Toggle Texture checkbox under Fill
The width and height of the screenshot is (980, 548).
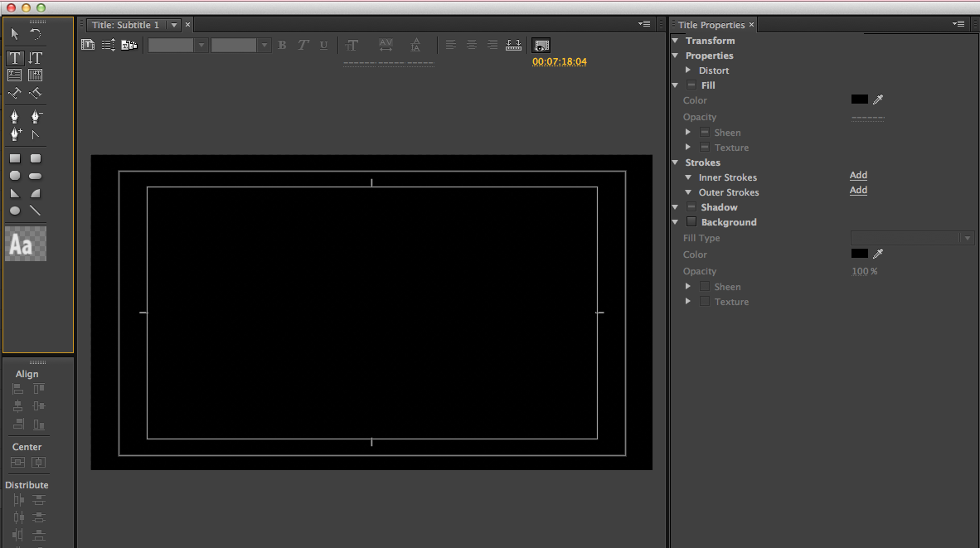click(x=705, y=148)
